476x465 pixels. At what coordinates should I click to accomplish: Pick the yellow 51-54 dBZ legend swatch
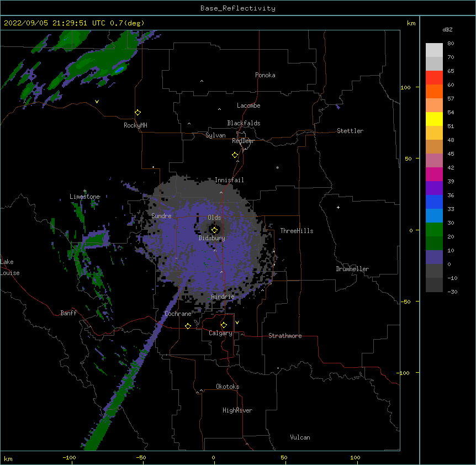(x=434, y=119)
